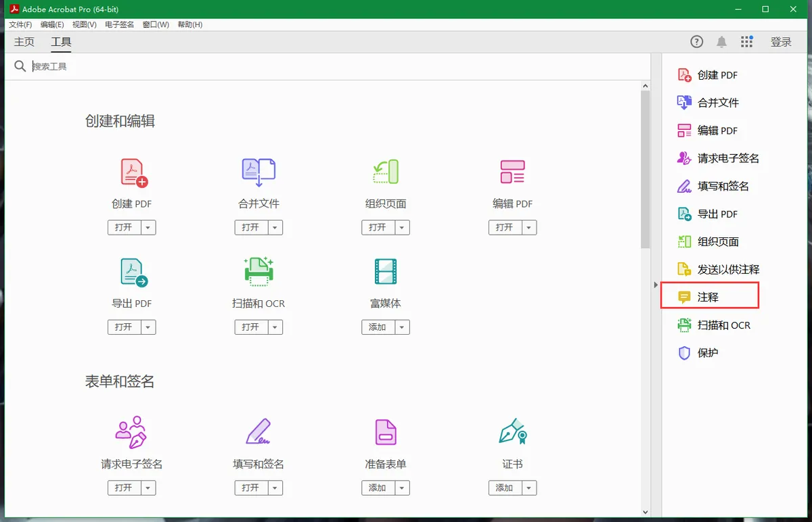Click 登录 sign-in link
This screenshot has height=522, width=812.
pyautogui.click(x=781, y=42)
